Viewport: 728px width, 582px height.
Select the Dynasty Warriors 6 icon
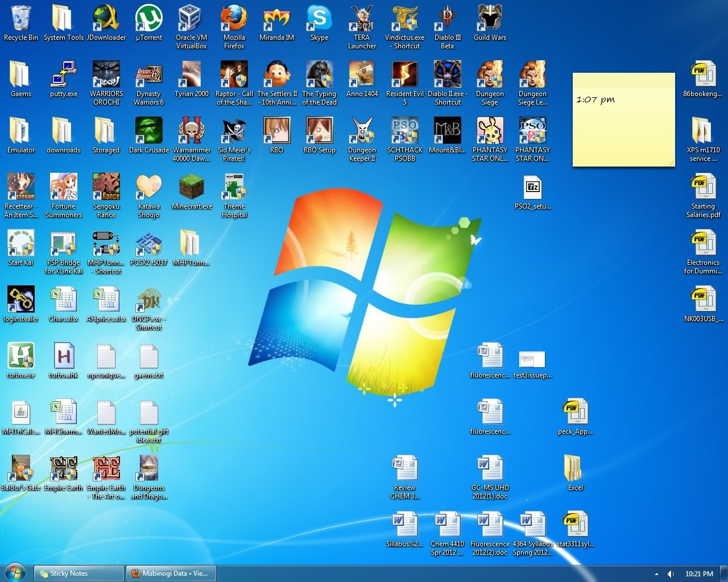coord(149,74)
